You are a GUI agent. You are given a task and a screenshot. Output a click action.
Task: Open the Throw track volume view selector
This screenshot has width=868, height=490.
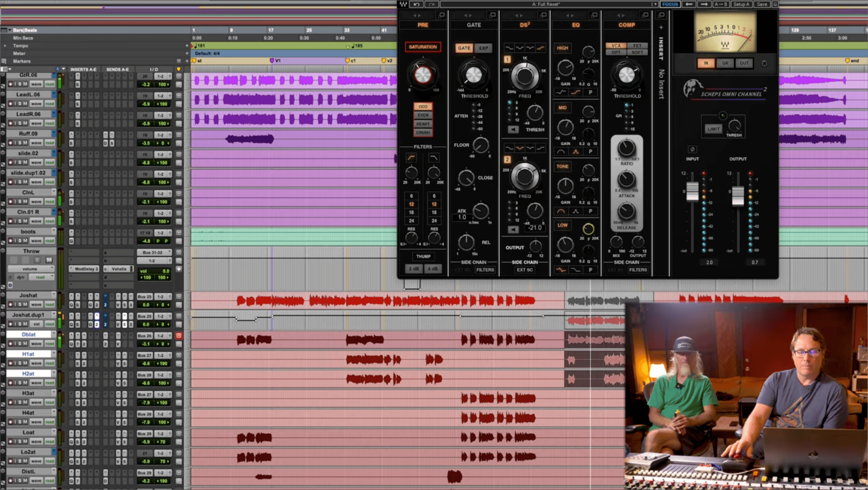tap(31, 269)
